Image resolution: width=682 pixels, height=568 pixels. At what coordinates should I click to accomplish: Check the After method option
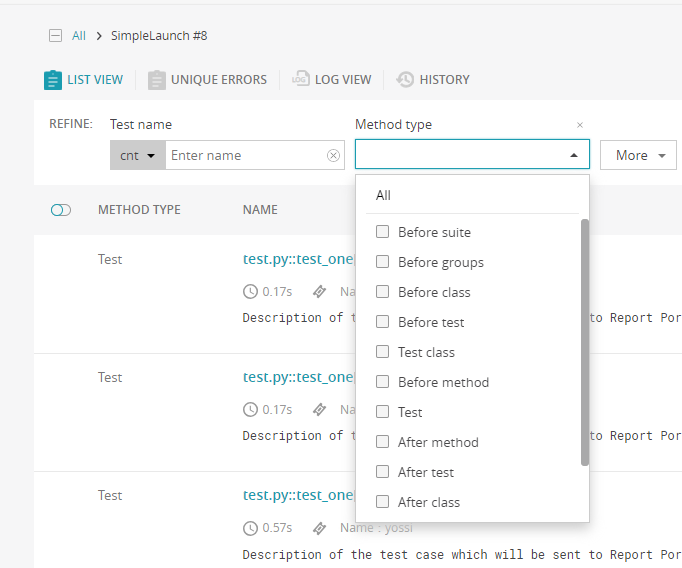[382, 441]
